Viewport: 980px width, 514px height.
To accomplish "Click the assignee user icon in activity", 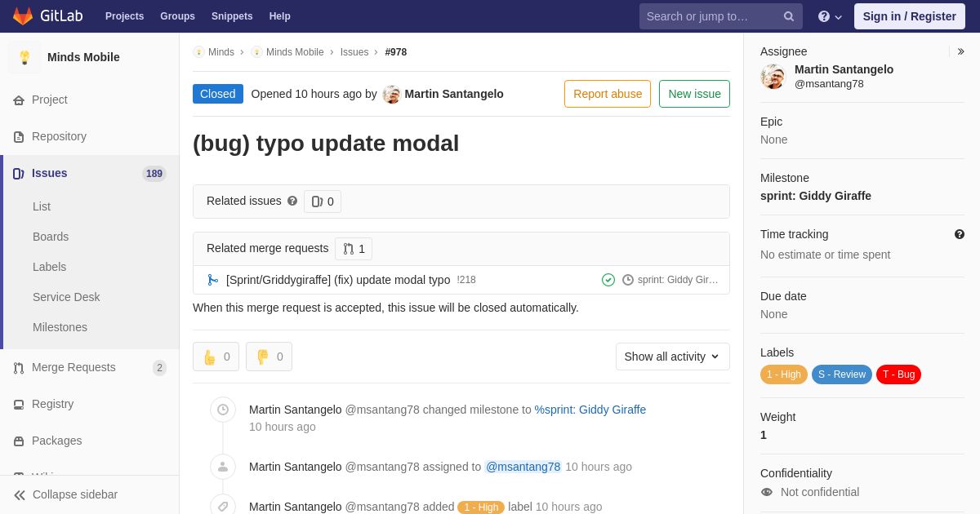I will coord(223,467).
